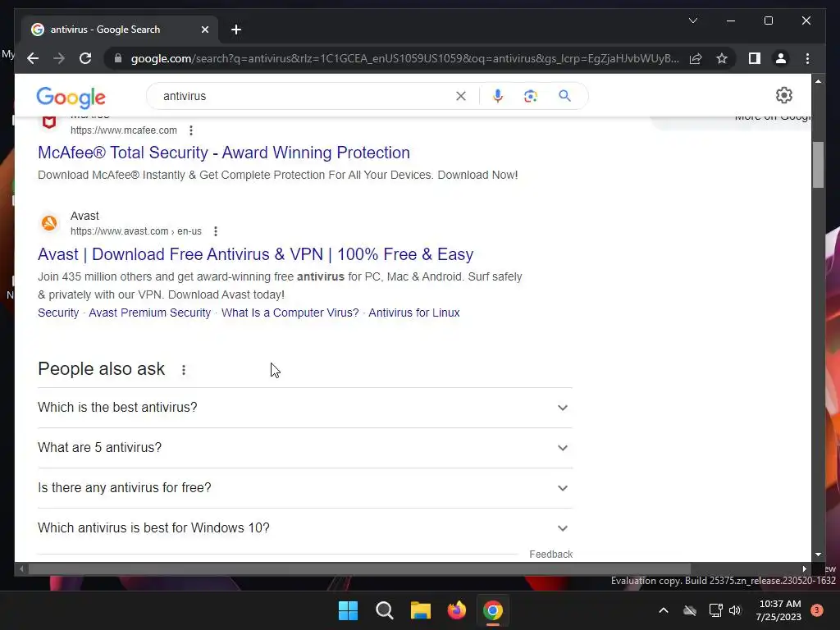Image resolution: width=840 pixels, height=630 pixels.
Task: Start voice search with microphone
Action: tap(498, 96)
